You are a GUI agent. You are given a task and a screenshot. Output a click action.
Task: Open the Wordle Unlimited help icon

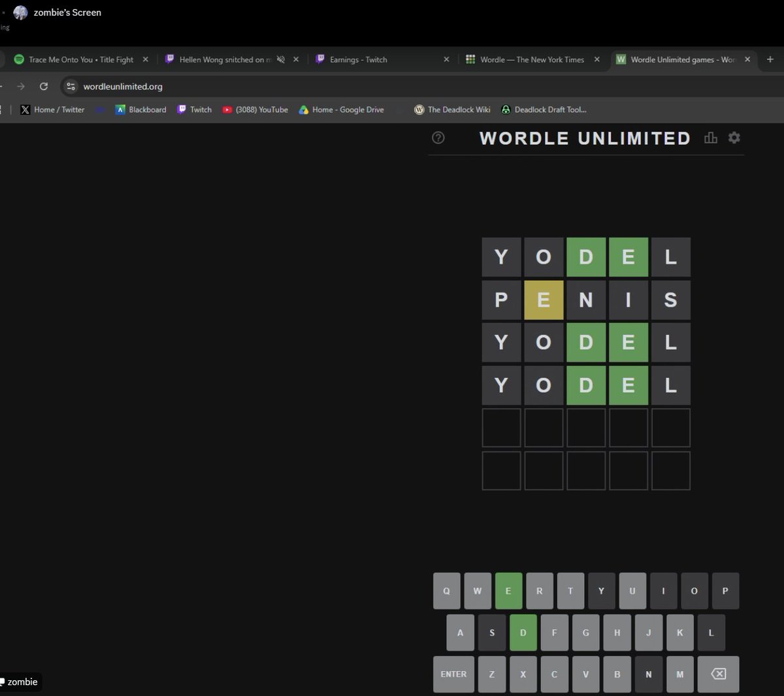tap(438, 138)
